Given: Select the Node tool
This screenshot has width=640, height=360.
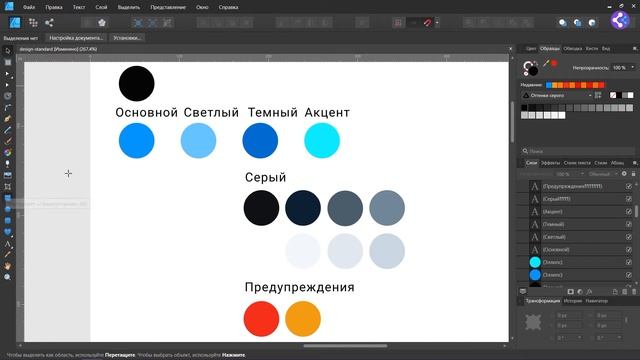Looking at the screenshot, I should [8, 74].
